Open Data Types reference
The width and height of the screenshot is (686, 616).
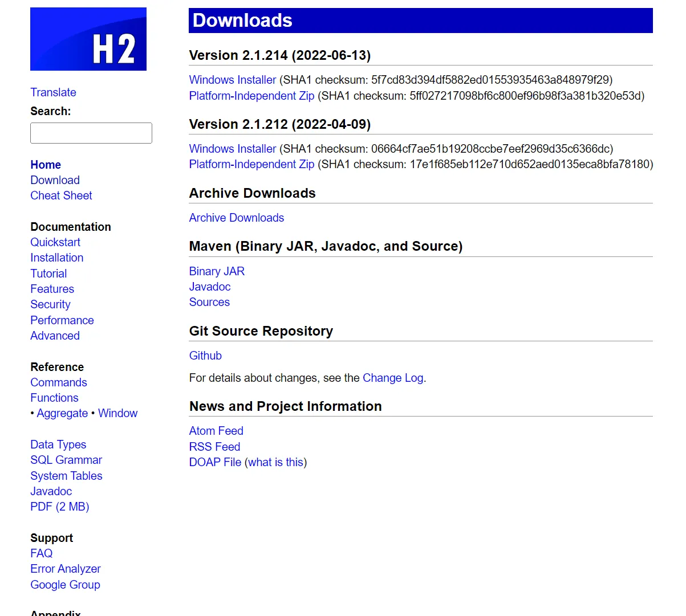click(58, 444)
